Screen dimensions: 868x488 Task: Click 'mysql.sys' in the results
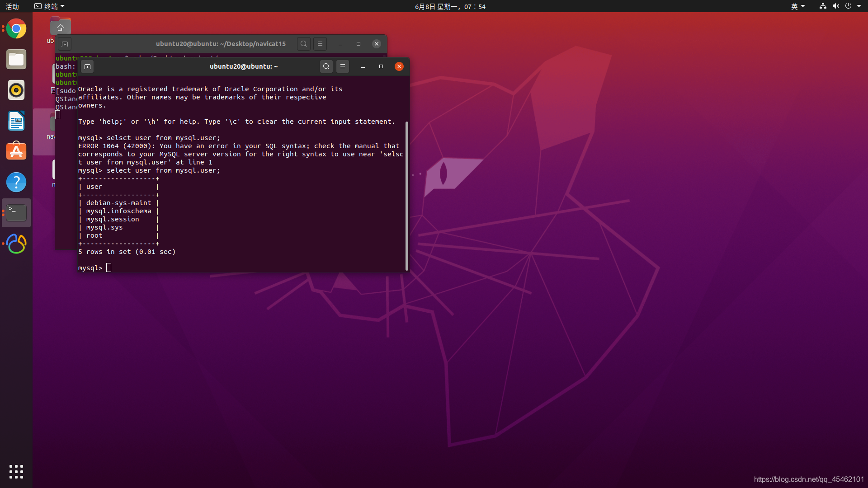[x=104, y=227]
